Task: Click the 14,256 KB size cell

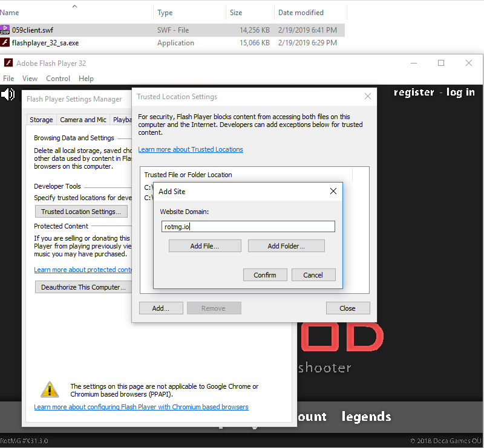Action: (255, 30)
